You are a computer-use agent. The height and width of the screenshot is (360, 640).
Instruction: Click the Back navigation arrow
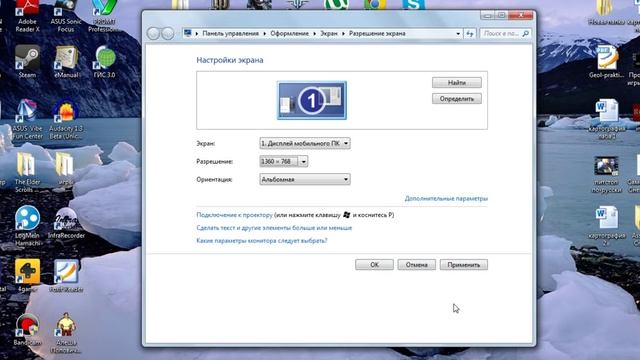coord(153,33)
